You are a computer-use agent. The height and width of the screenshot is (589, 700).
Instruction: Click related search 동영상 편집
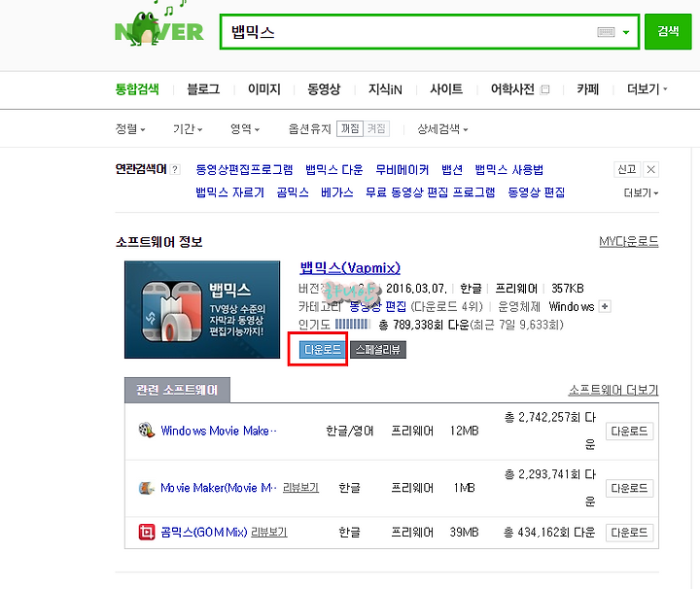tap(536, 192)
